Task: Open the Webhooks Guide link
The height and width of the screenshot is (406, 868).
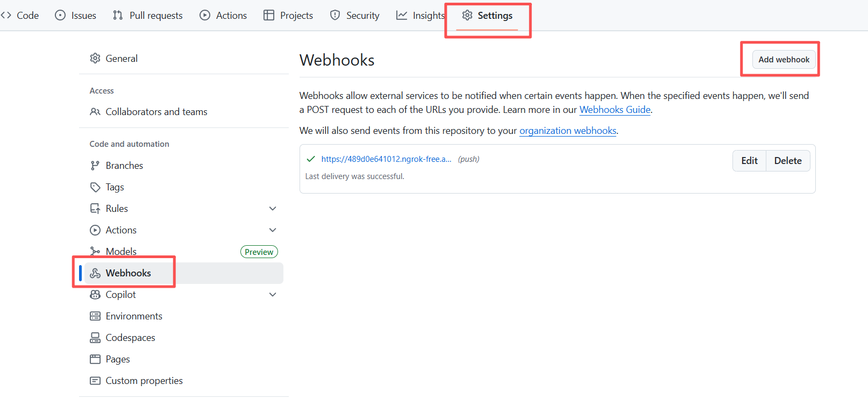Action: coord(615,110)
